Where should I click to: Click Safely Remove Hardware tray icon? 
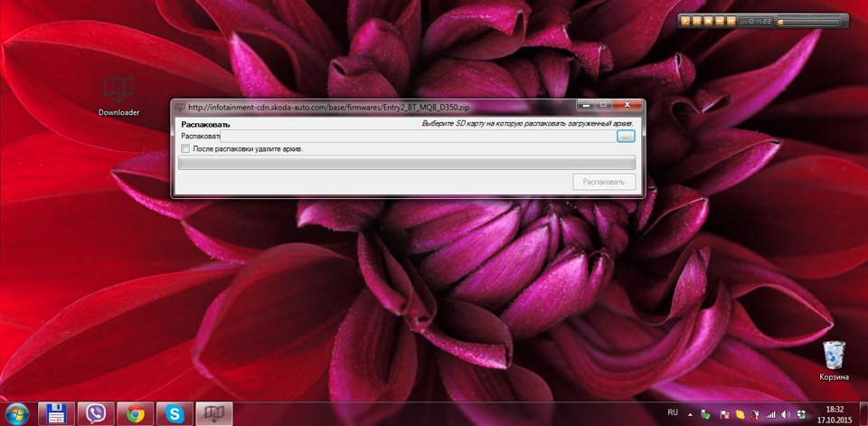pos(705,414)
